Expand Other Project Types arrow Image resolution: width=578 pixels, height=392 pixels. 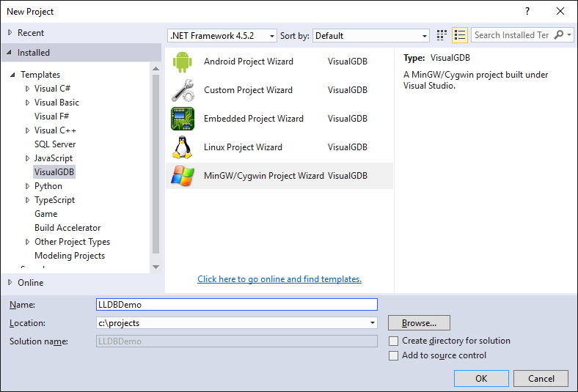point(27,242)
